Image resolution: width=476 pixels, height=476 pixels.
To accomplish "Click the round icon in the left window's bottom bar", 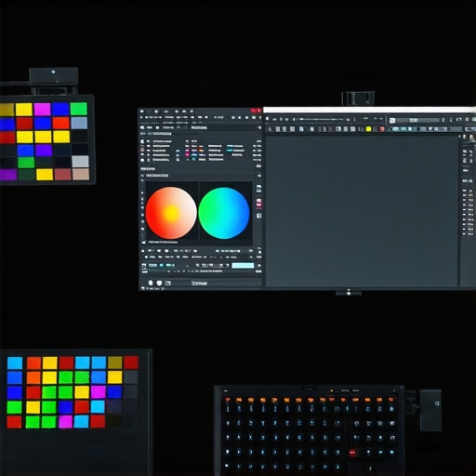I will pos(151,283).
